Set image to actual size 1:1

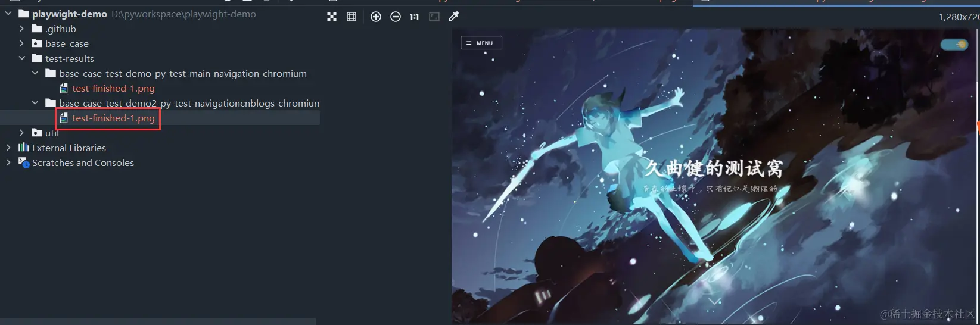pyautogui.click(x=414, y=17)
